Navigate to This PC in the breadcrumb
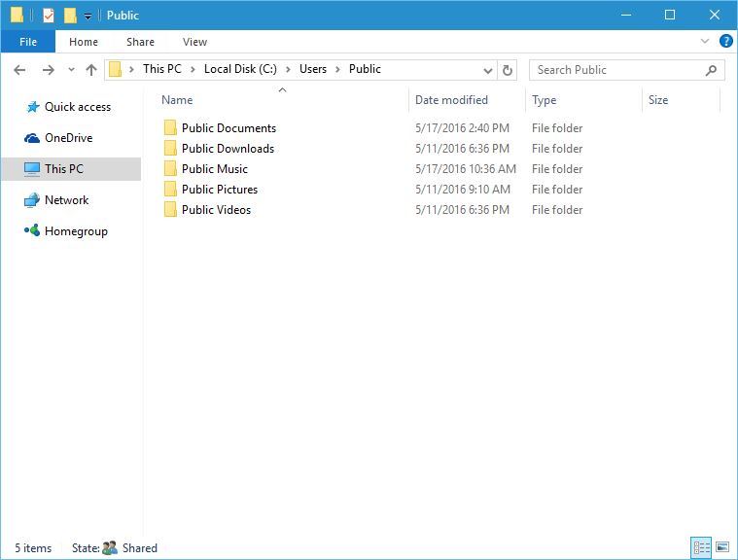The width and height of the screenshot is (738, 560). pos(162,69)
